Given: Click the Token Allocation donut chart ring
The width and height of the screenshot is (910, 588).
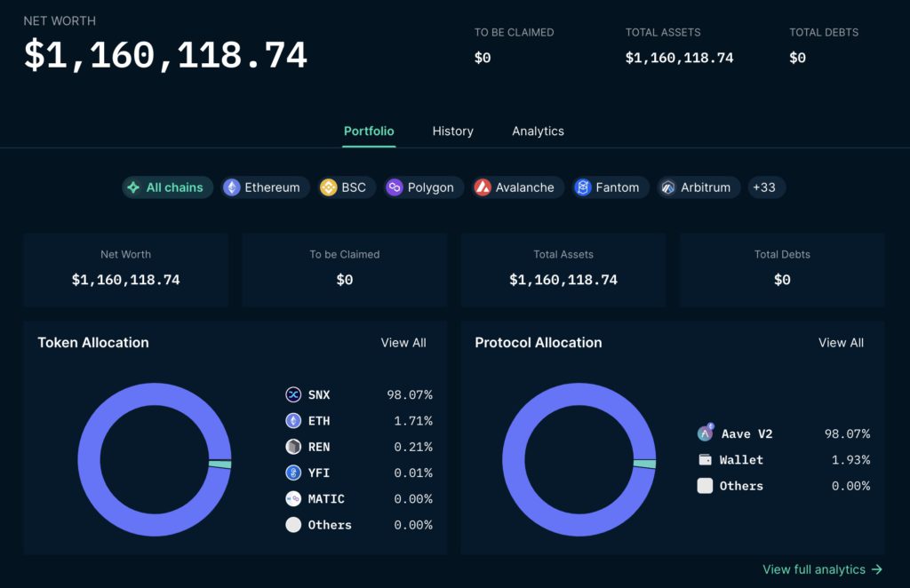Looking at the screenshot, I should (89, 460).
